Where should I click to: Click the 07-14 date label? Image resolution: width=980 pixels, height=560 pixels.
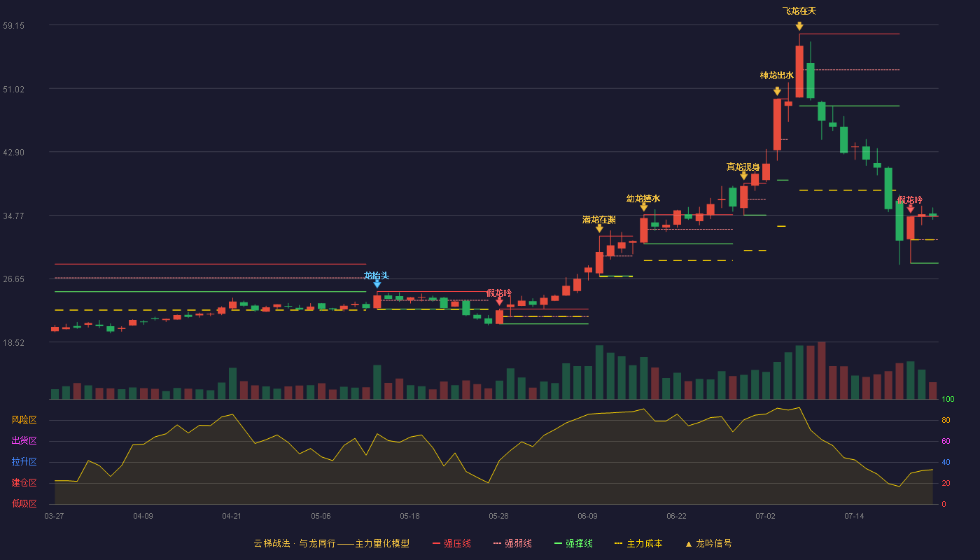point(854,516)
